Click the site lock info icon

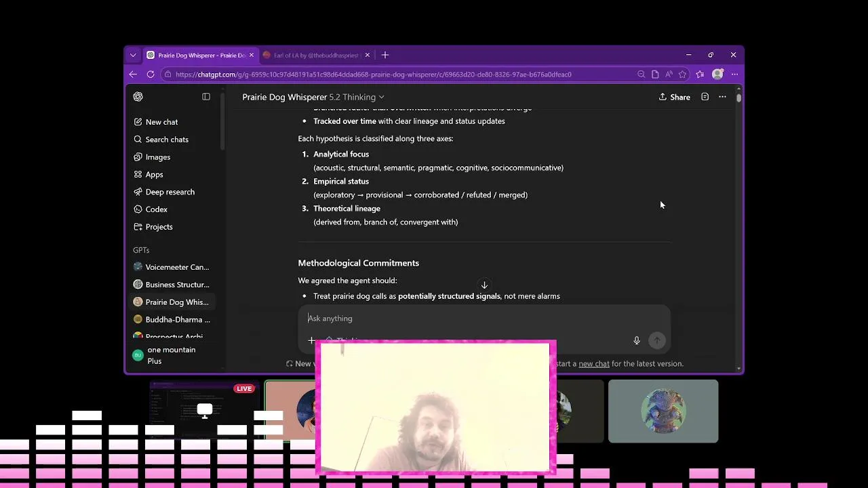(167, 75)
